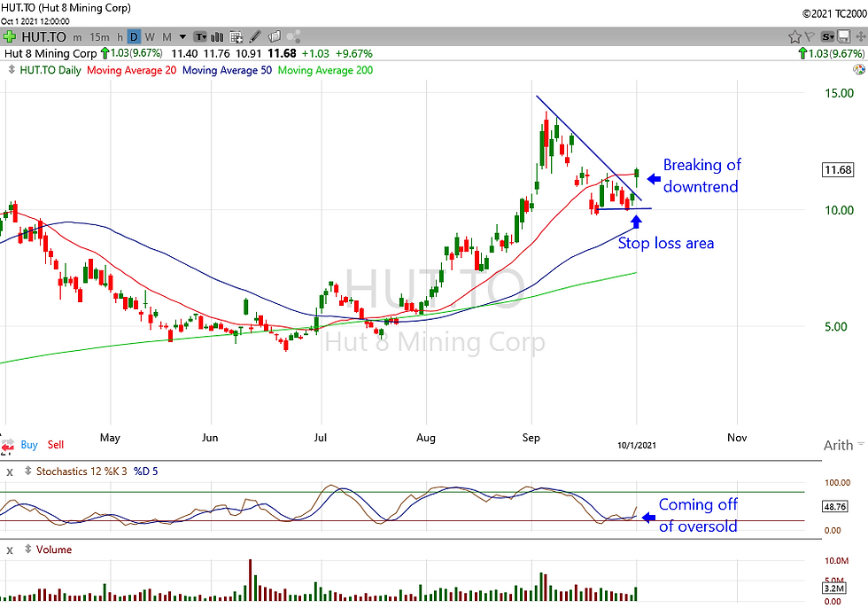Switch to the 15m timeframe

(x=99, y=37)
